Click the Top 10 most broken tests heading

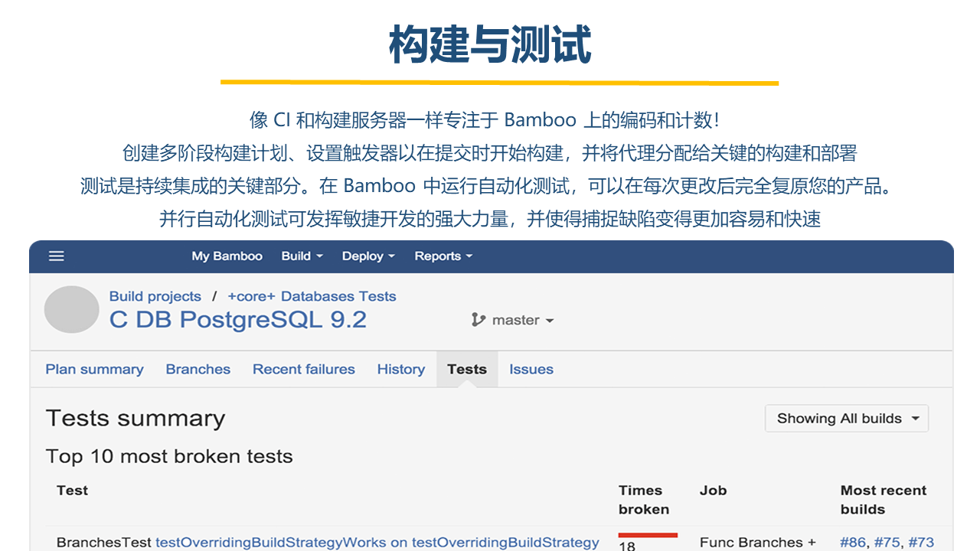click(169, 457)
